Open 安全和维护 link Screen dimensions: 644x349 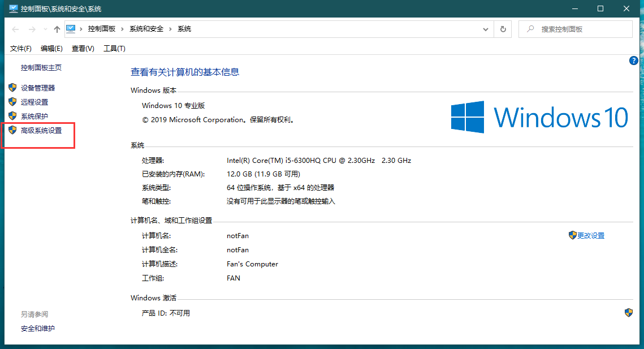38,329
